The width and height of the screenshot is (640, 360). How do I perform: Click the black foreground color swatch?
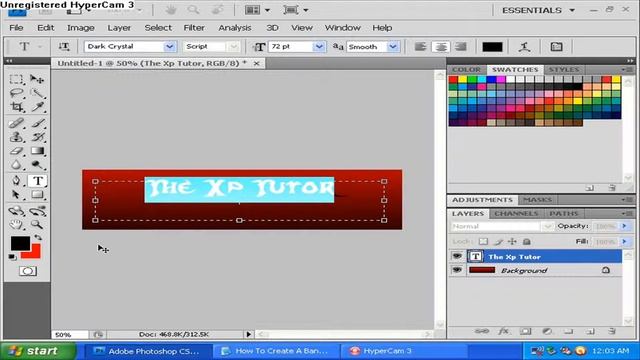(x=20, y=243)
